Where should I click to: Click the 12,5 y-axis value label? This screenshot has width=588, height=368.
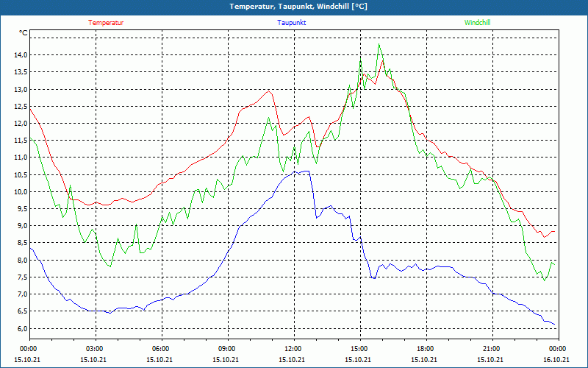[19, 107]
